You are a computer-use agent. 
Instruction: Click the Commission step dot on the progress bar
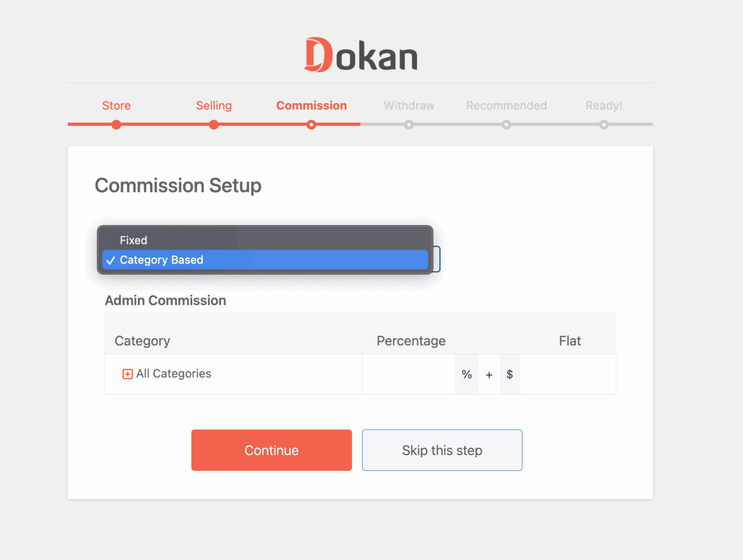312,125
